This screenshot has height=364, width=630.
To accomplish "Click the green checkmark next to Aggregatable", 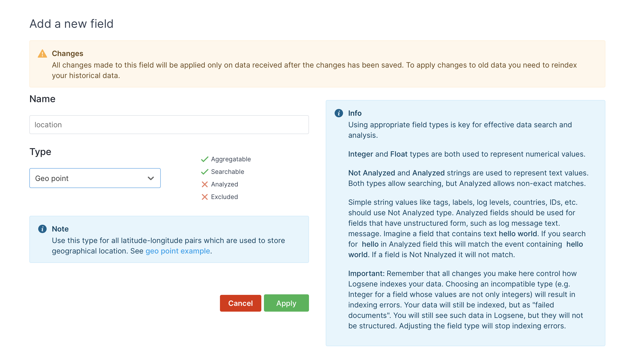I will (x=205, y=159).
